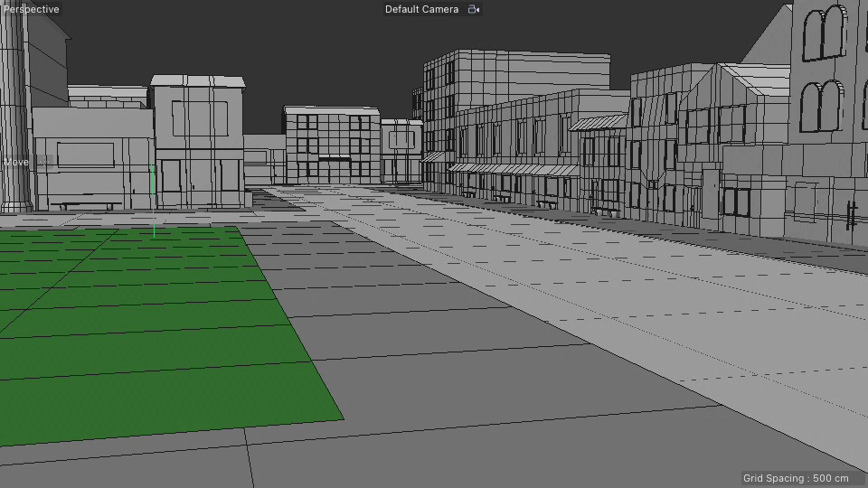This screenshot has height=488, width=868.
Task: Open the Perspective view label
Action: (x=31, y=9)
